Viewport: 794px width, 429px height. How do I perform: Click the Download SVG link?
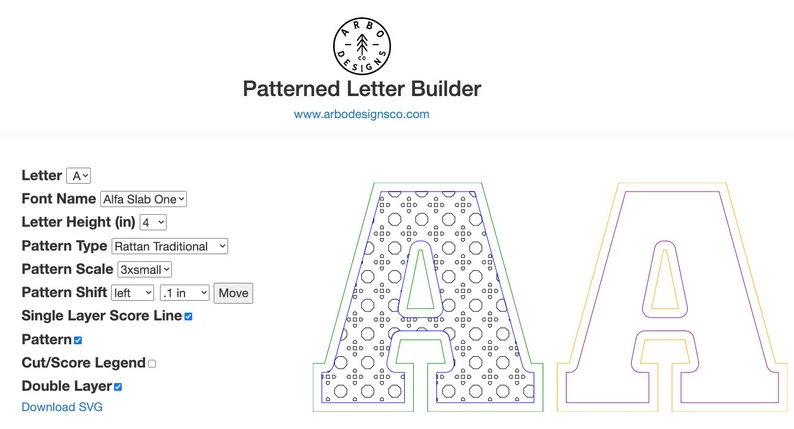(x=62, y=407)
